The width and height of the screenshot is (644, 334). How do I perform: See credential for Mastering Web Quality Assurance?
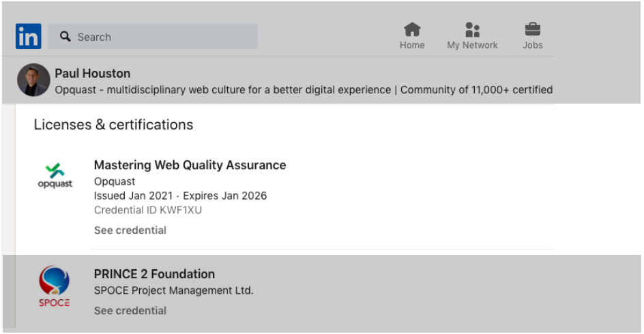[130, 230]
